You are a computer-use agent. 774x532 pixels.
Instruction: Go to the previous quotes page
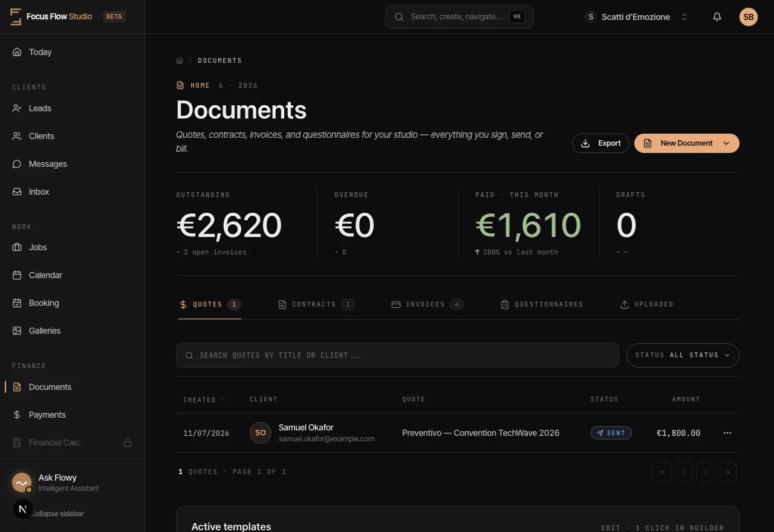pos(684,472)
